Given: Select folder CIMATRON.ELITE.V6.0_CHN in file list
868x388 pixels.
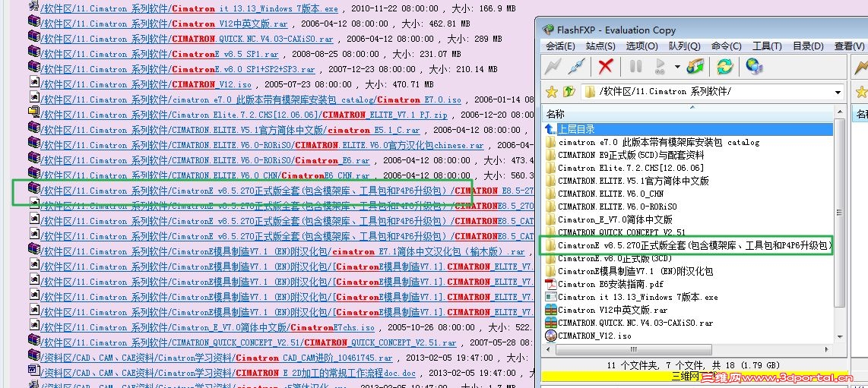Looking at the screenshot, I should point(610,194).
